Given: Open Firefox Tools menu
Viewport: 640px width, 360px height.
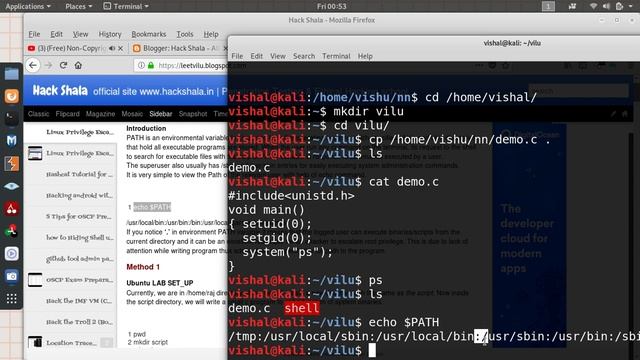Looking at the screenshot, I should pyautogui.click(x=184, y=34).
